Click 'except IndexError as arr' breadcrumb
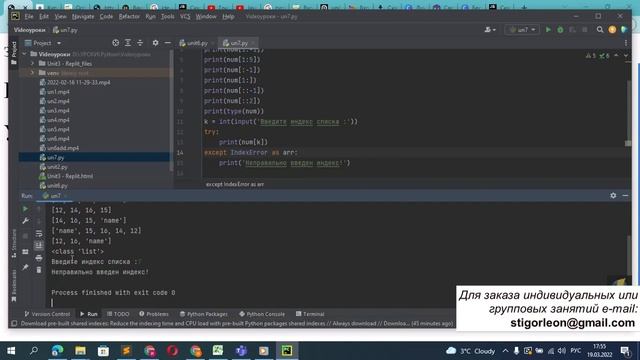 point(235,184)
